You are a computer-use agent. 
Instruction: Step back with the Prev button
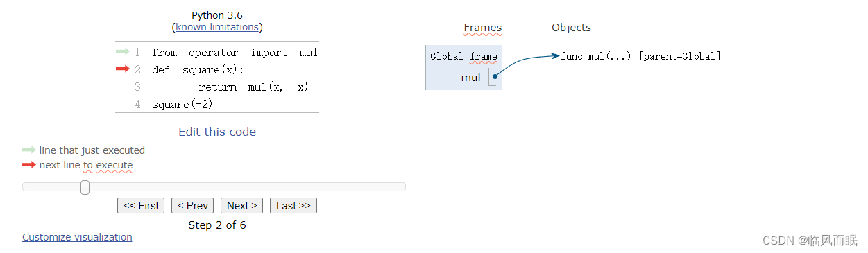192,205
